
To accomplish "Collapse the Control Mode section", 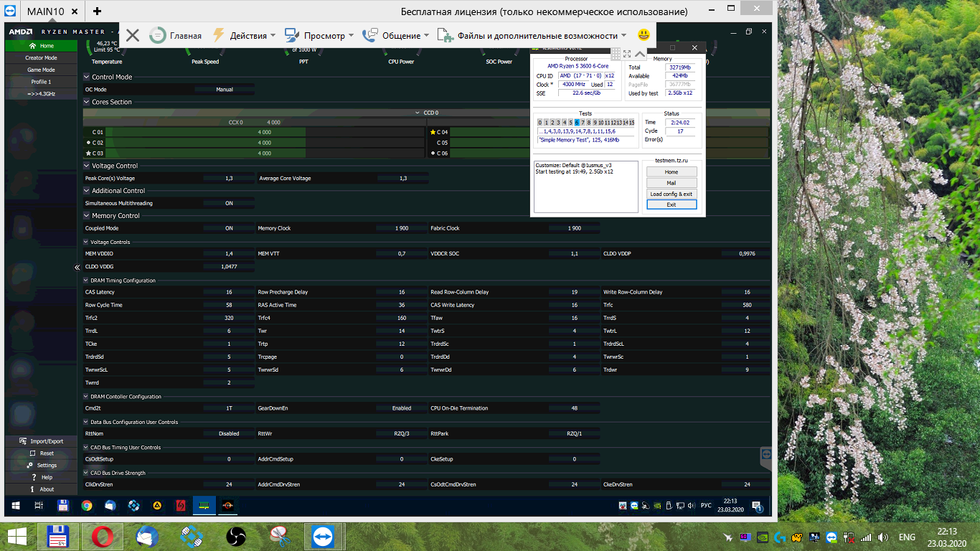I will pos(87,77).
